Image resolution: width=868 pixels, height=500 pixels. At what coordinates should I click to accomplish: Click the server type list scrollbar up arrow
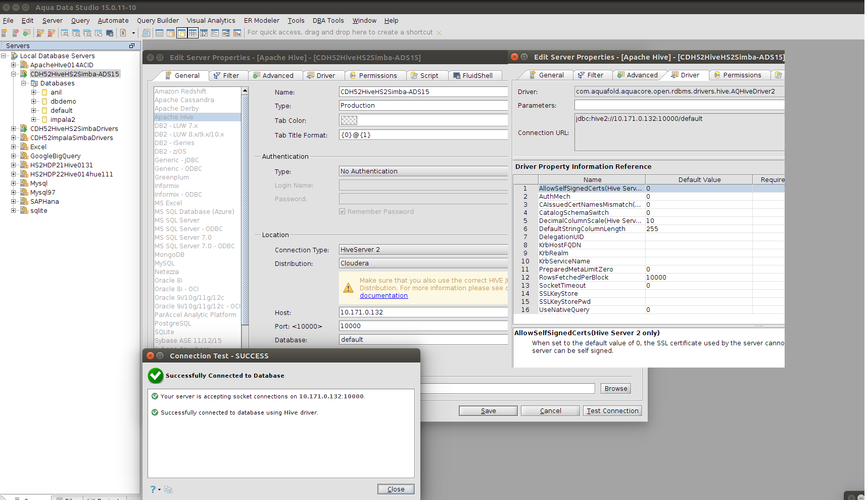coord(245,91)
